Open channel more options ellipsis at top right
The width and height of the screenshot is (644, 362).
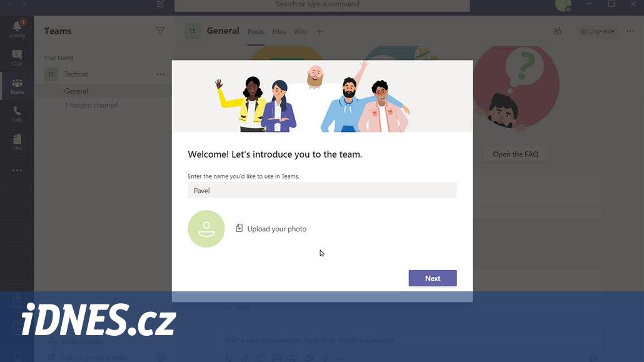pyautogui.click(x=630, y=31)
